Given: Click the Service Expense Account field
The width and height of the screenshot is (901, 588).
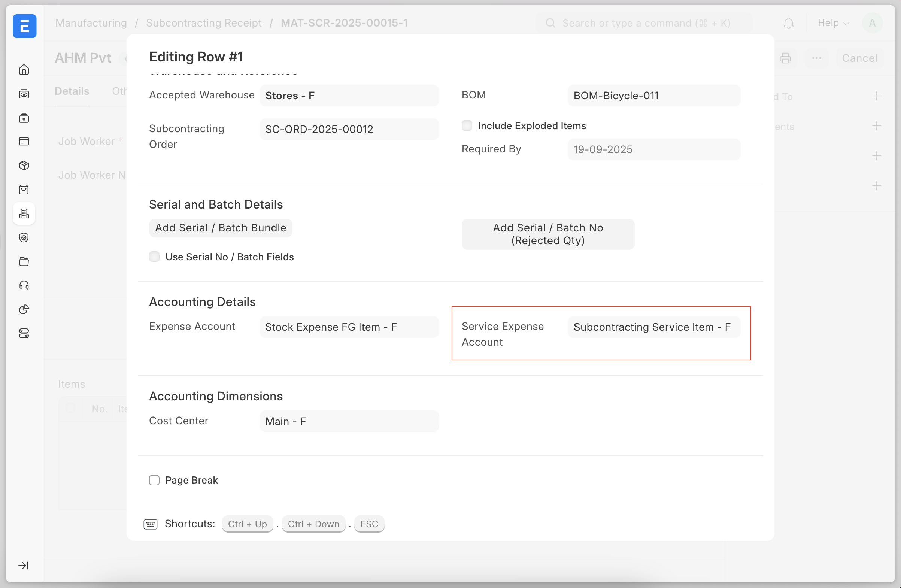Looking at the screenshot, I should (x=653, y=327).
